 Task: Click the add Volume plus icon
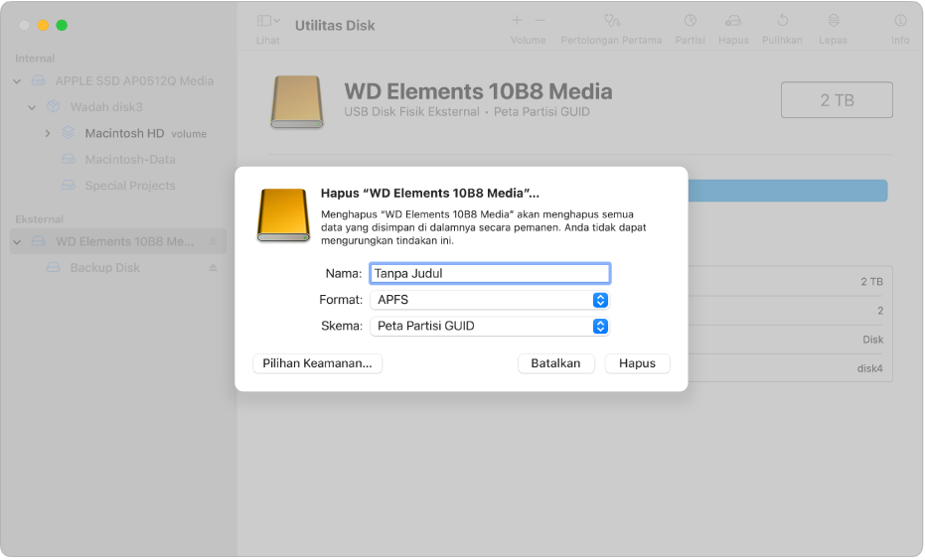[517, 21]
